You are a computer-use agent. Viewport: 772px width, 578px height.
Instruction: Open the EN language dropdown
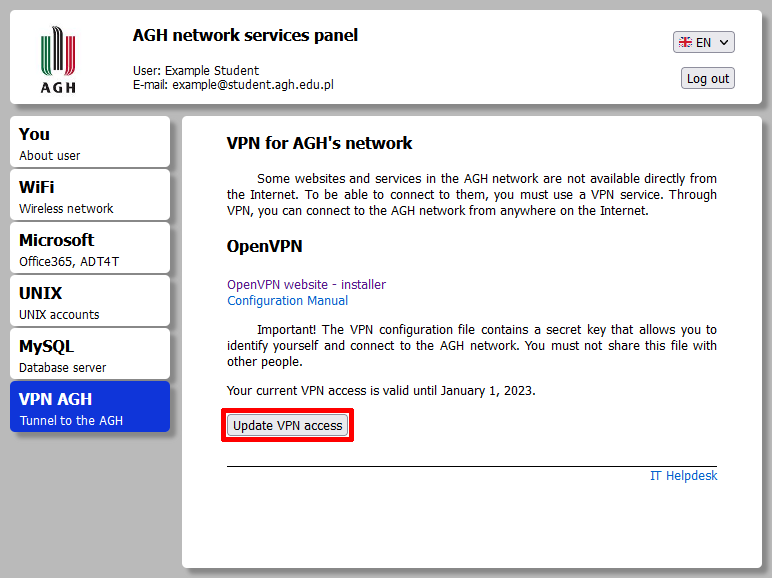[704, 42]
